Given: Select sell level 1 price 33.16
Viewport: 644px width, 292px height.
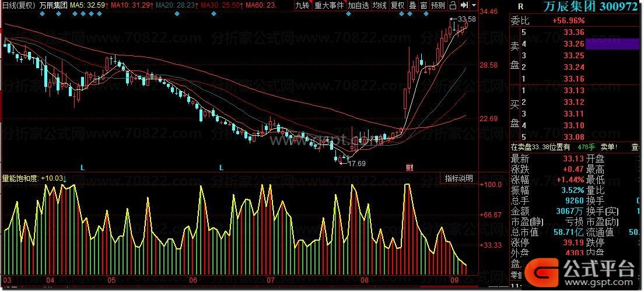Looking at the screenshot, I should (x=574, y=79).
